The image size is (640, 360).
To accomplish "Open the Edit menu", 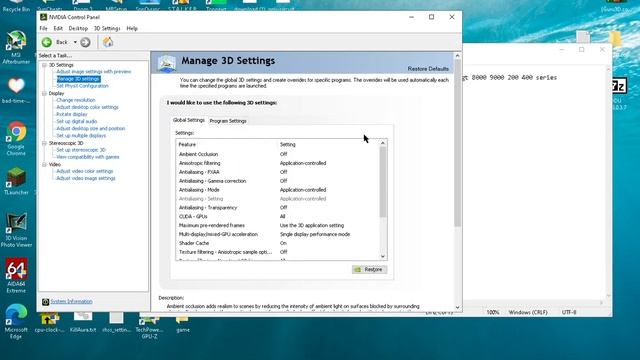I will (x=58, y=29).
